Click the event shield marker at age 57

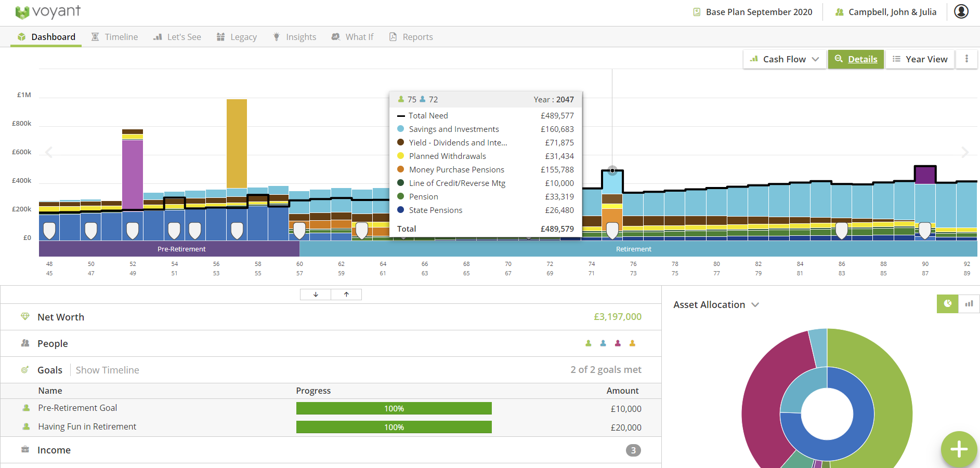click(237, 230)
